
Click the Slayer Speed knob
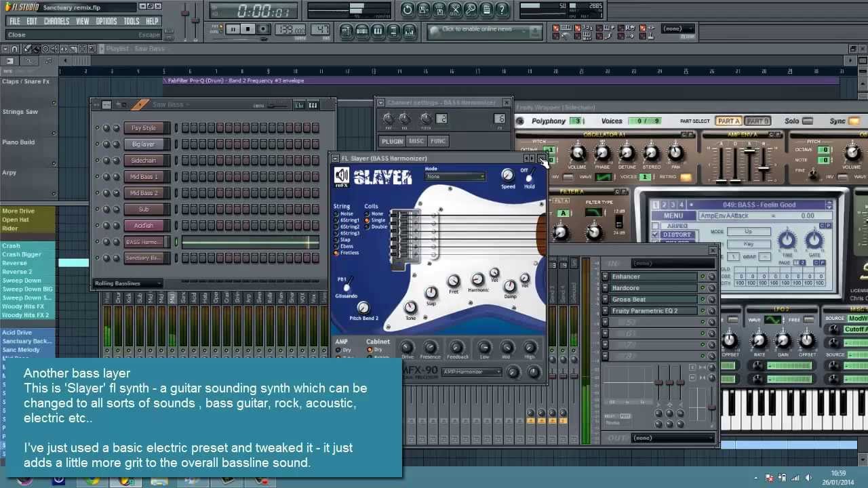[508, 175]
